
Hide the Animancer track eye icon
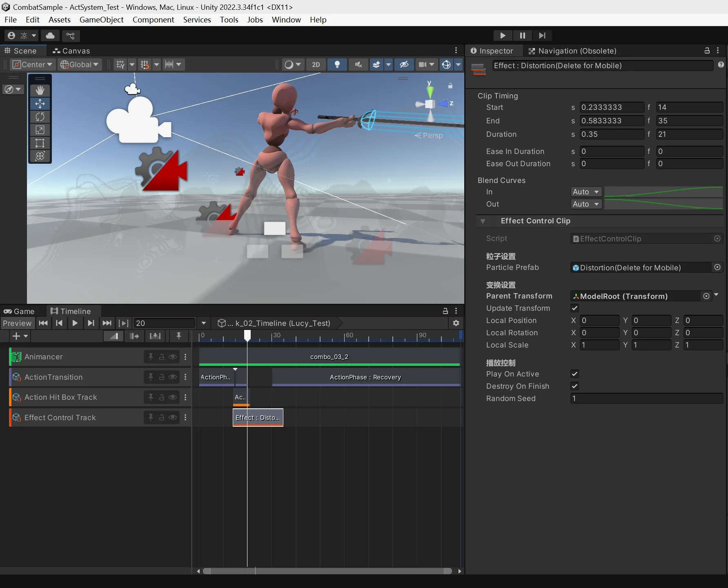[x=173, y=357]
